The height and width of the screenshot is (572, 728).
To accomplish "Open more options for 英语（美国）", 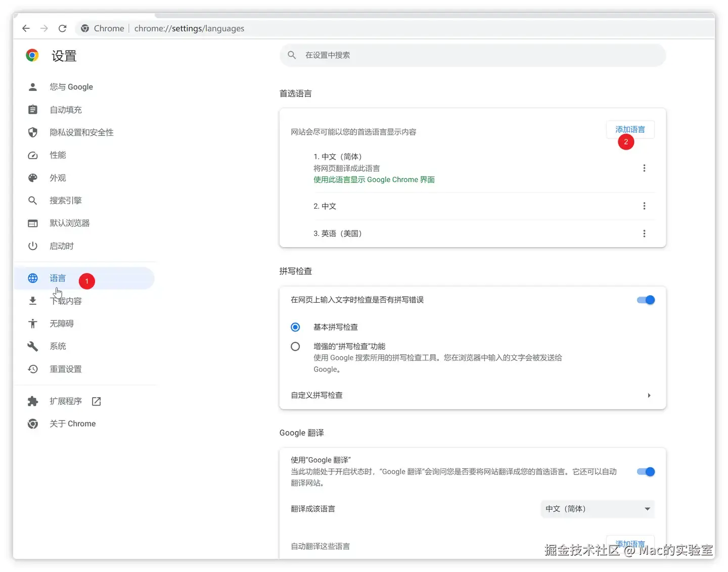I will 644,233.
